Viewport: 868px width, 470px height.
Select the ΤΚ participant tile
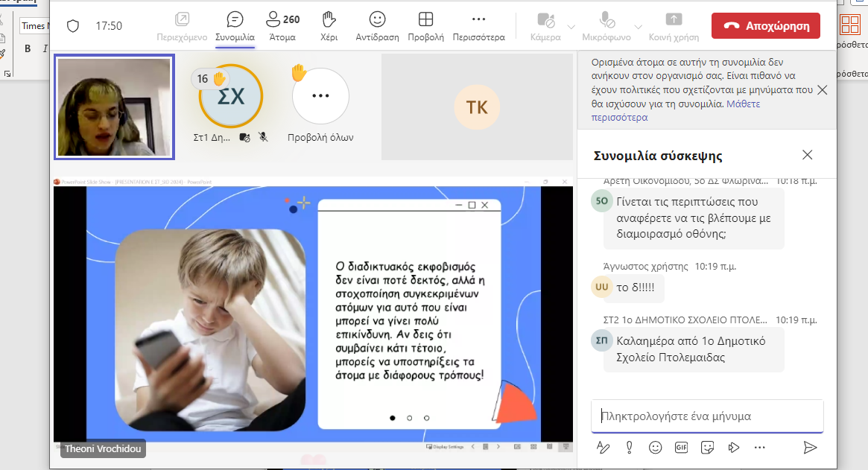click(477, 107)
